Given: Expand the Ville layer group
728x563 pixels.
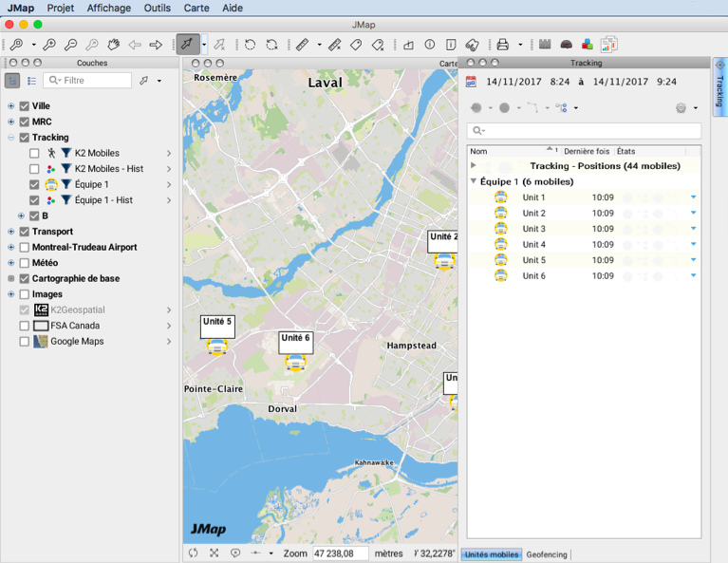Looking at the screenshot, I should tap(11, 106).
